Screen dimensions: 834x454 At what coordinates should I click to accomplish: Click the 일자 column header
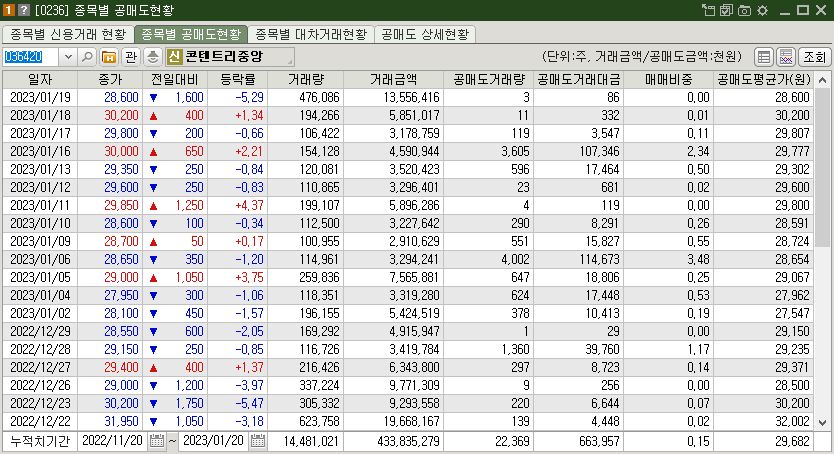[x=40, y=80]
